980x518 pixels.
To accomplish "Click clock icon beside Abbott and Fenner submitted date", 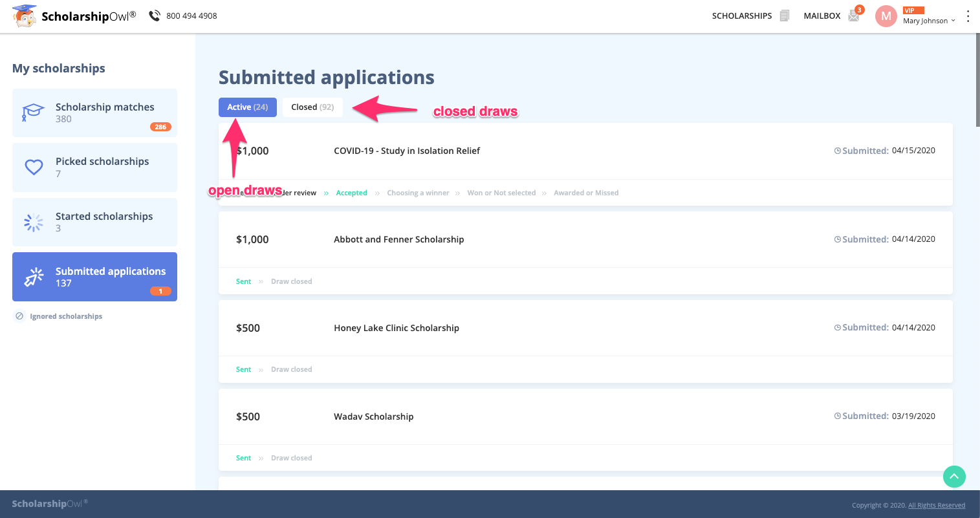I will tap(838, 239).
